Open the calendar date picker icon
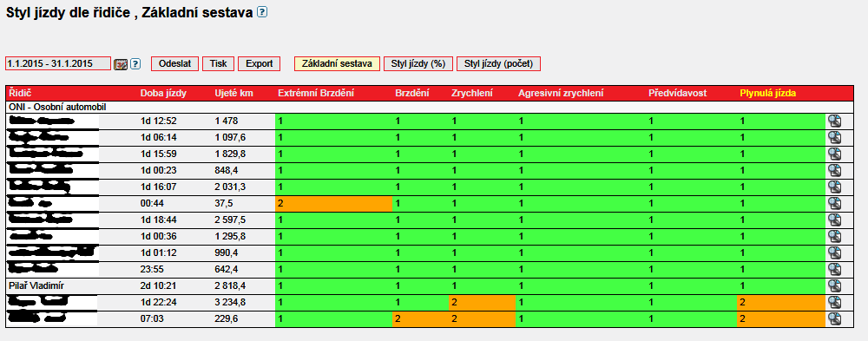Viewport: 868px width, 341px height. 121,64
